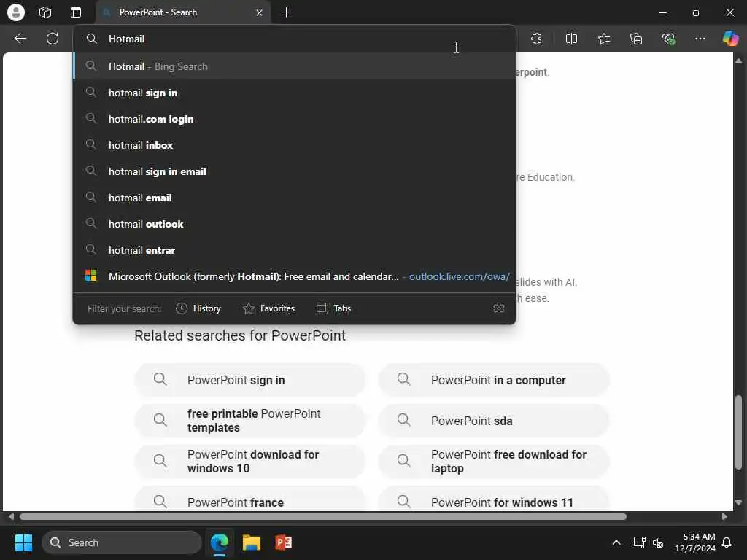The height and width of the screenshot is (560, 747).
Task: Open the clock showing 5:34 AM
Action: point(695,542)
